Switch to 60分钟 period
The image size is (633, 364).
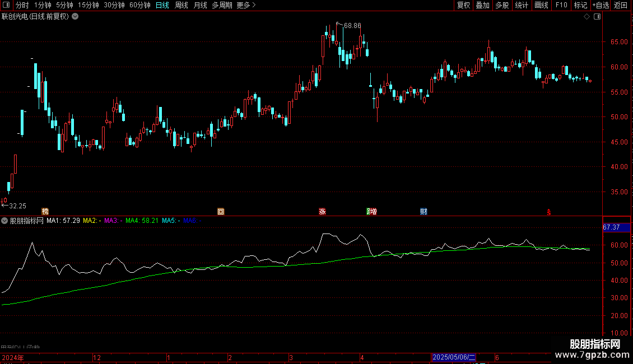(x=140, y=5)
